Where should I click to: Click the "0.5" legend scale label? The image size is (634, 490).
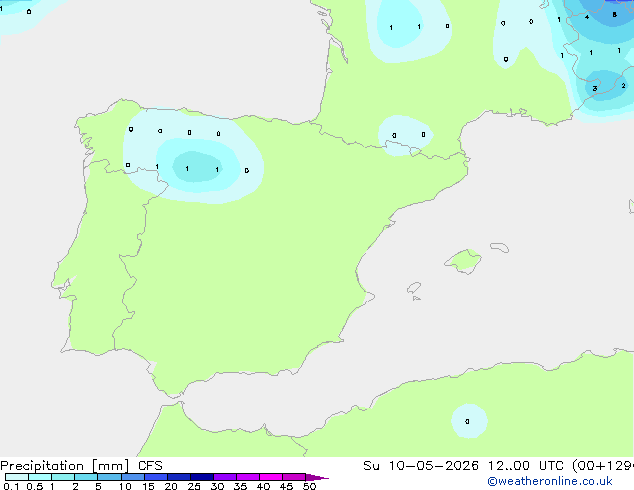35,486
